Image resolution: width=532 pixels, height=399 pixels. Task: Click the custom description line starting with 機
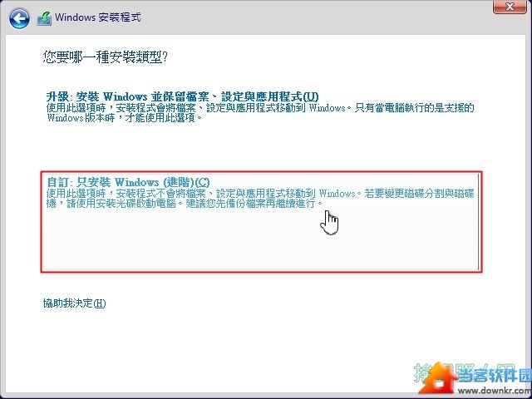pyautogui.click(x=185, y=204)
